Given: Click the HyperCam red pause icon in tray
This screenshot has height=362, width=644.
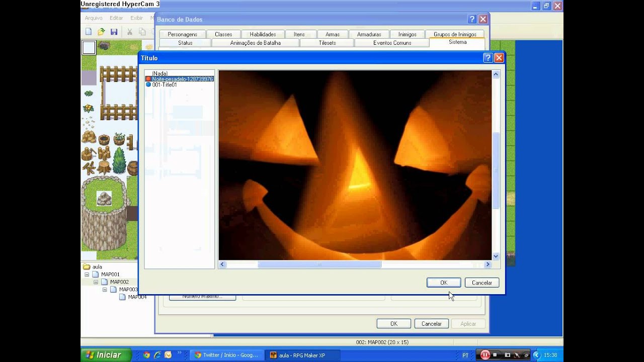Looking at the screenshot, I should (x=485, y=355).
